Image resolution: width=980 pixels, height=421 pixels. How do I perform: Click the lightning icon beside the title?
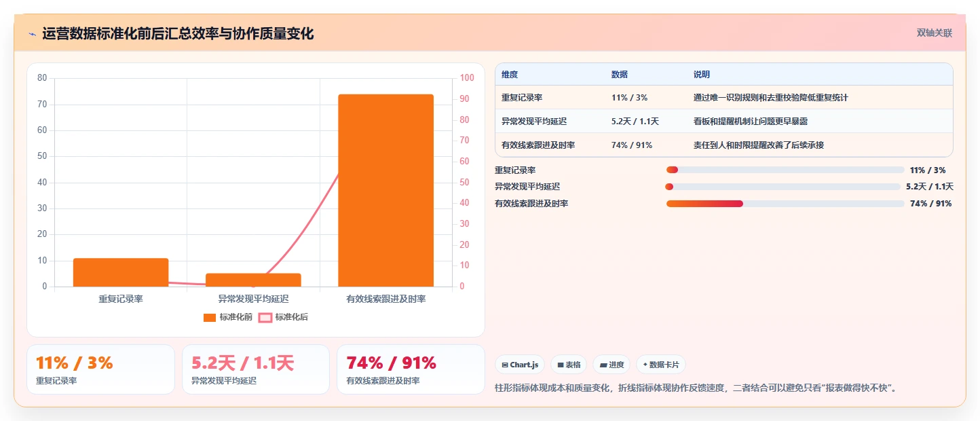tap(32, 34)
